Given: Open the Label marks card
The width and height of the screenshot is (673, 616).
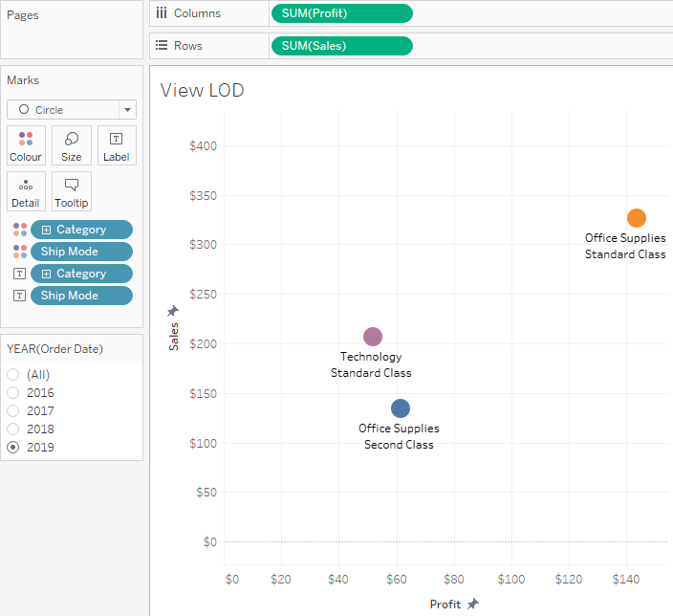Looking at the screenshot, I should [117, 145].
